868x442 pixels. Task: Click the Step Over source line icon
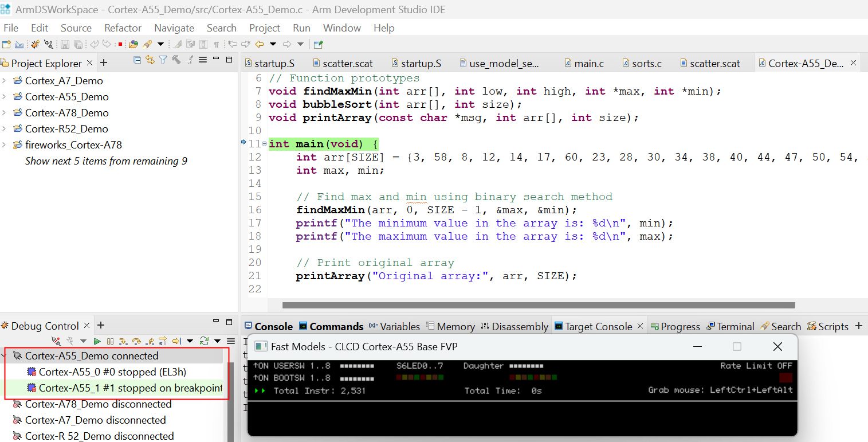coord(136,341)
